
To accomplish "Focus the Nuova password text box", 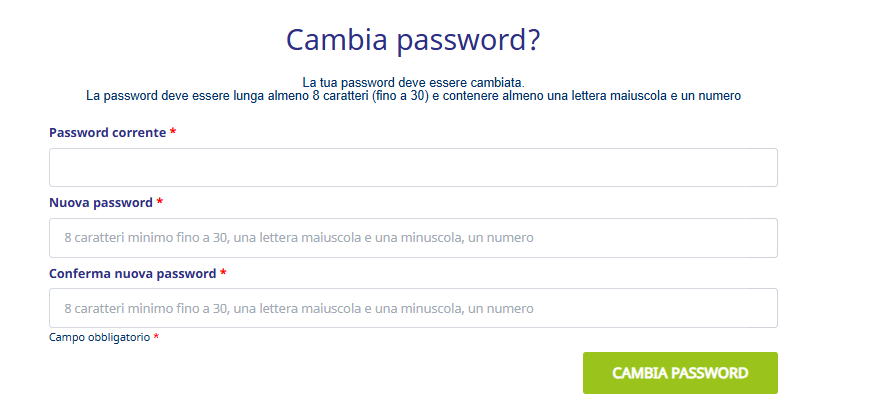I will pyautogui.click(x=413, y=238).
